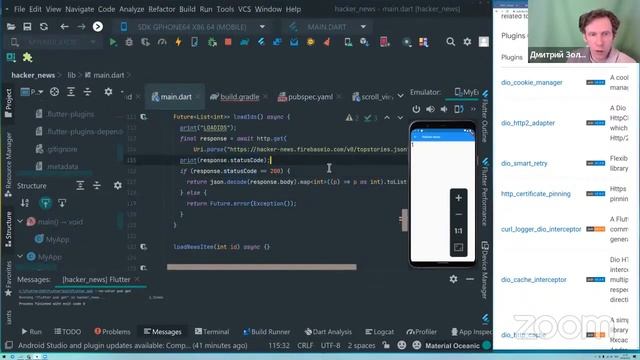Click the green puzzle piece plugin icon
The height and width of the screenshot is (360, 640).
(27, 58)
